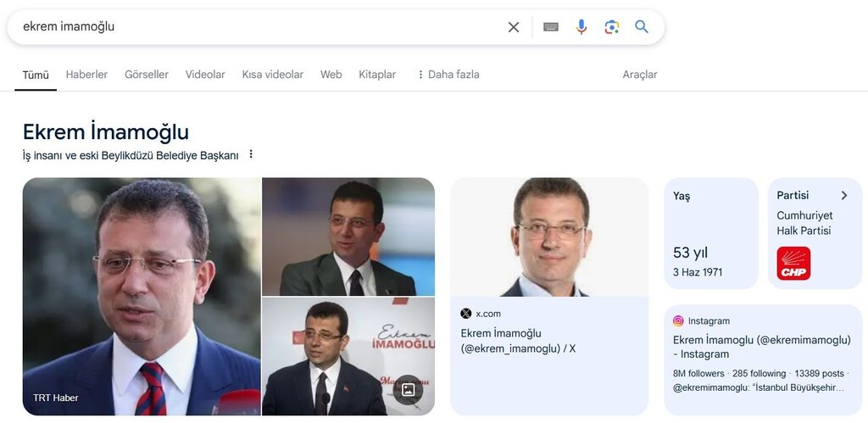Click the CHP party logo
The width and height of the screenshot is (868, 423).
pyautogui.click(x=793, y=264)
